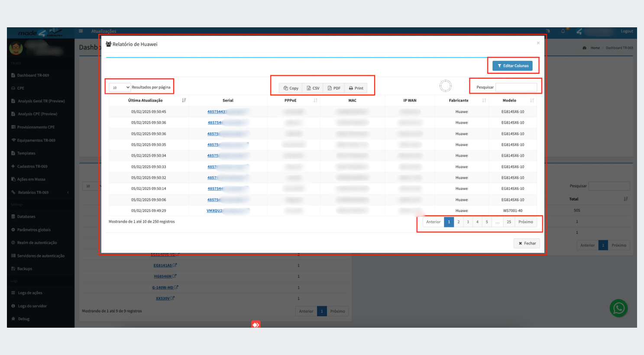This screenshot has height=355, width=644.
Task: Close the modal with the X icon
Action: pos(538,43)
